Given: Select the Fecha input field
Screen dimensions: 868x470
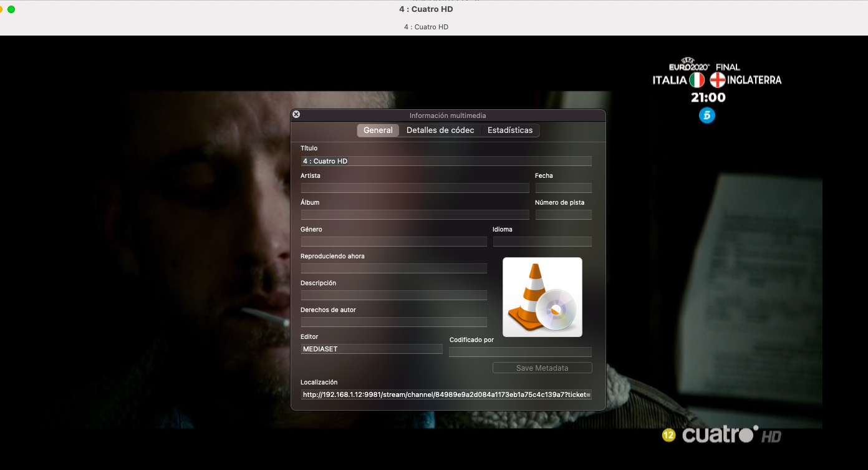Looking at the screenshot, I should point(563,188).
